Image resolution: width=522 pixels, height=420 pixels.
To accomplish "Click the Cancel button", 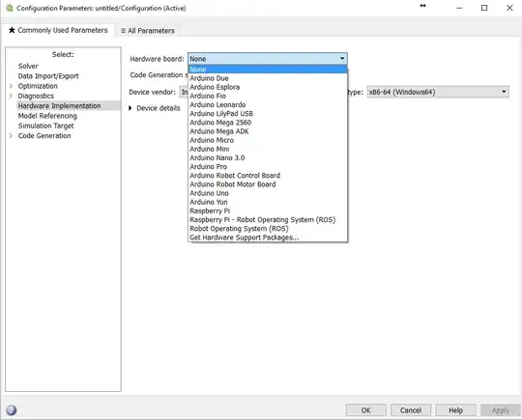I will pos(411,410).
